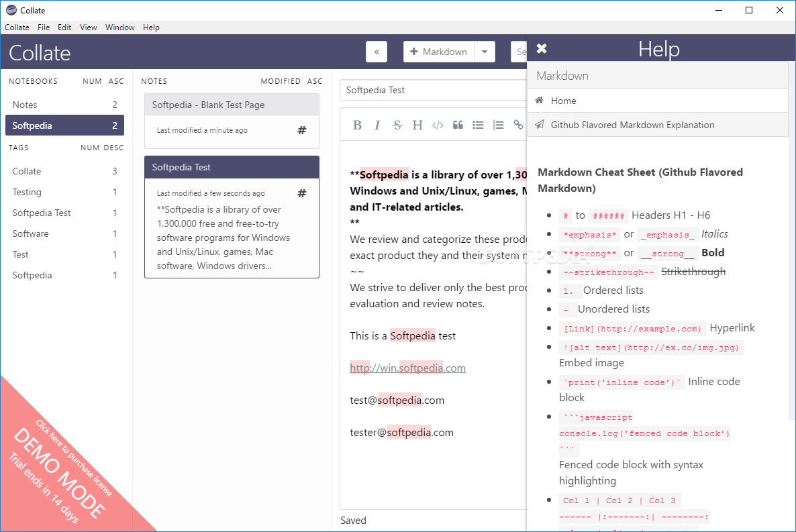
Task: Select the Notes notebook
Action: [x=64, y=105]
